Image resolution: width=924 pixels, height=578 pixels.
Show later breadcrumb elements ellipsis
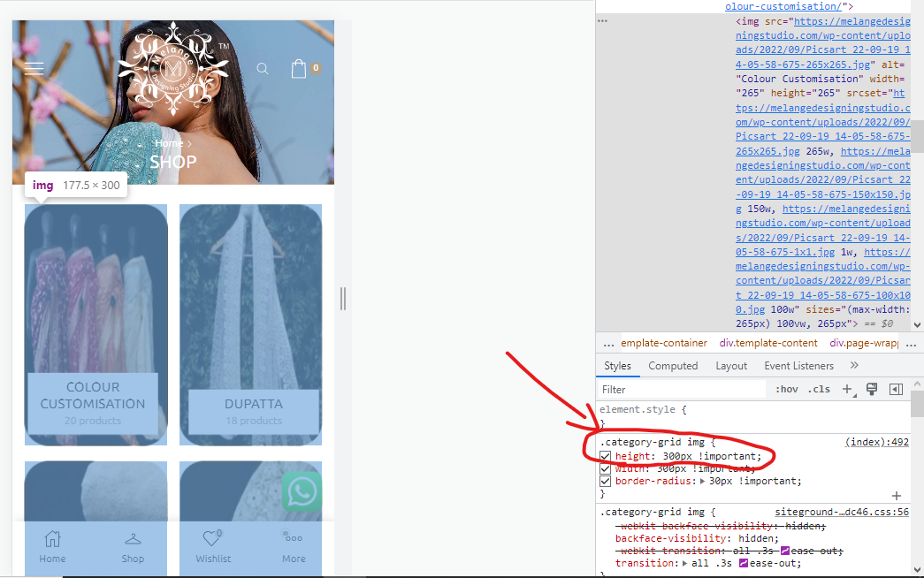911,344
